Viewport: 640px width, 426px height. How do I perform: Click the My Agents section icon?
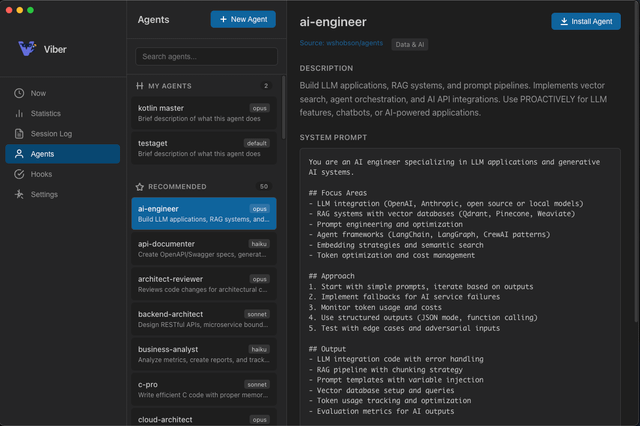140,86
